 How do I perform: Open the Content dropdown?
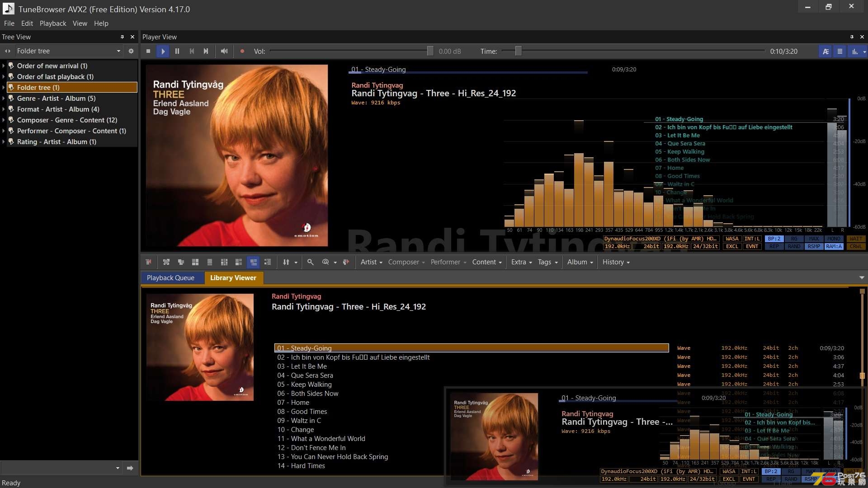pyautogui.click(x=487, y=262)
